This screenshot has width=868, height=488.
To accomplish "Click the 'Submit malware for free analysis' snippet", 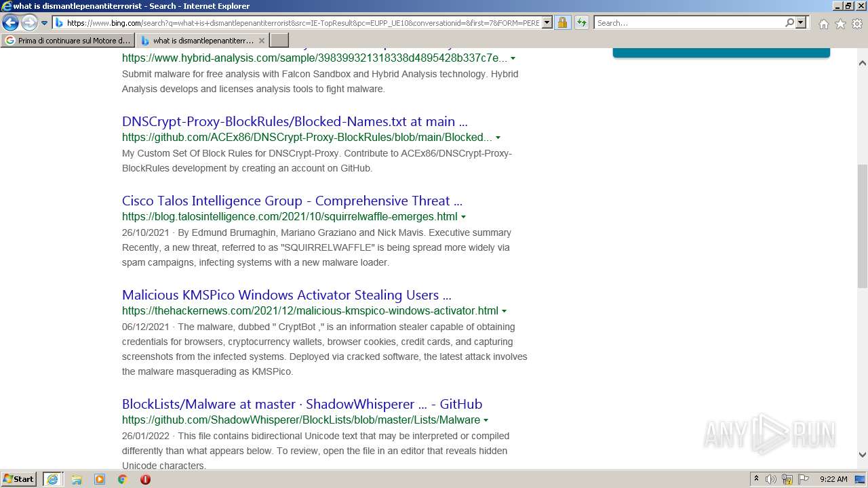I will [x=320, y=81].
